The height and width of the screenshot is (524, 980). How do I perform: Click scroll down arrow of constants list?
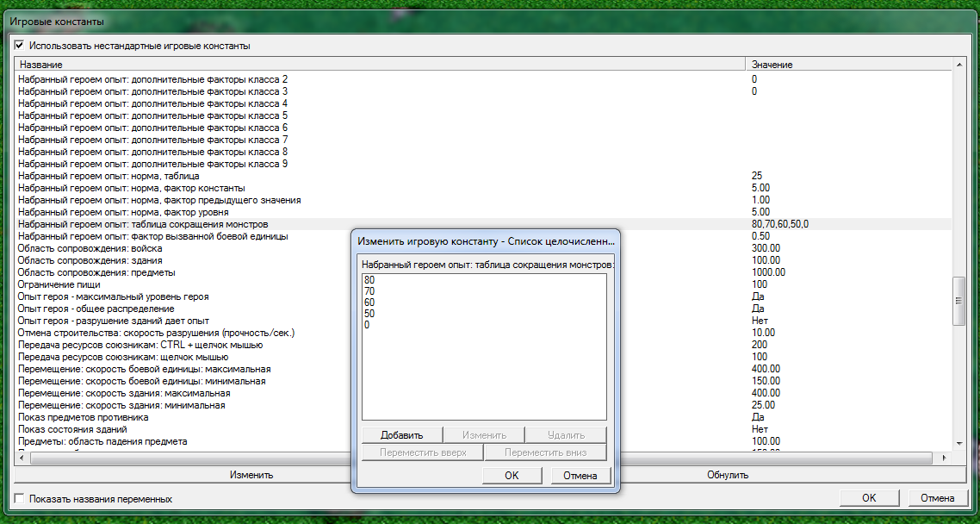click(958, 445)
